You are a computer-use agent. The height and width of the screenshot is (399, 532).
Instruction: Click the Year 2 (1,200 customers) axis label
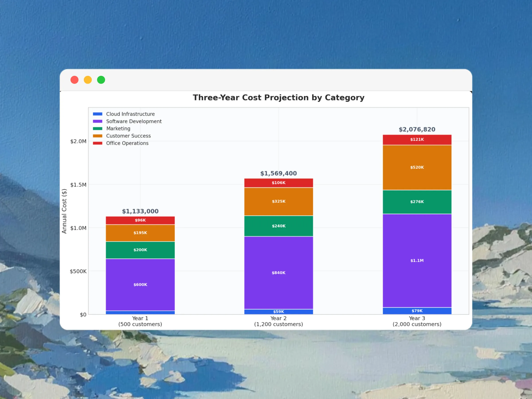[x=278, y=321]
